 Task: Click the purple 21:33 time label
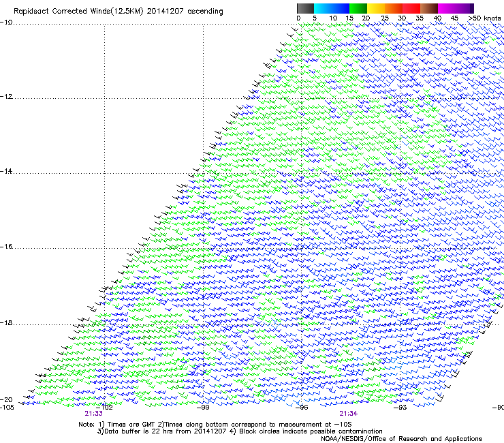point(93,414)
